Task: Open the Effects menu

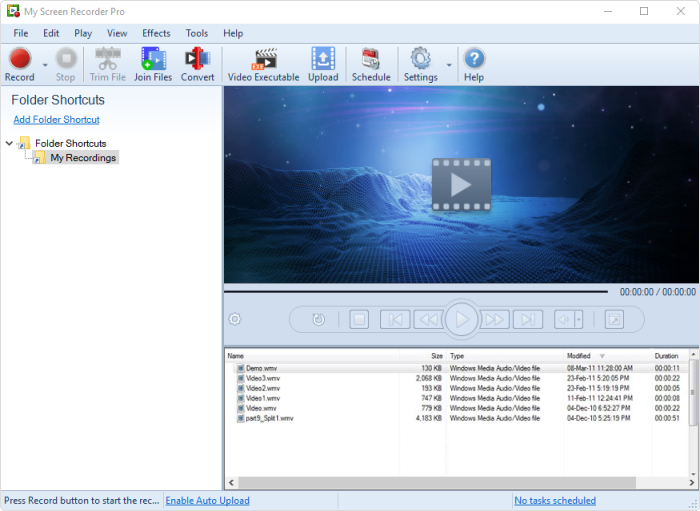Action: point(156,33)
